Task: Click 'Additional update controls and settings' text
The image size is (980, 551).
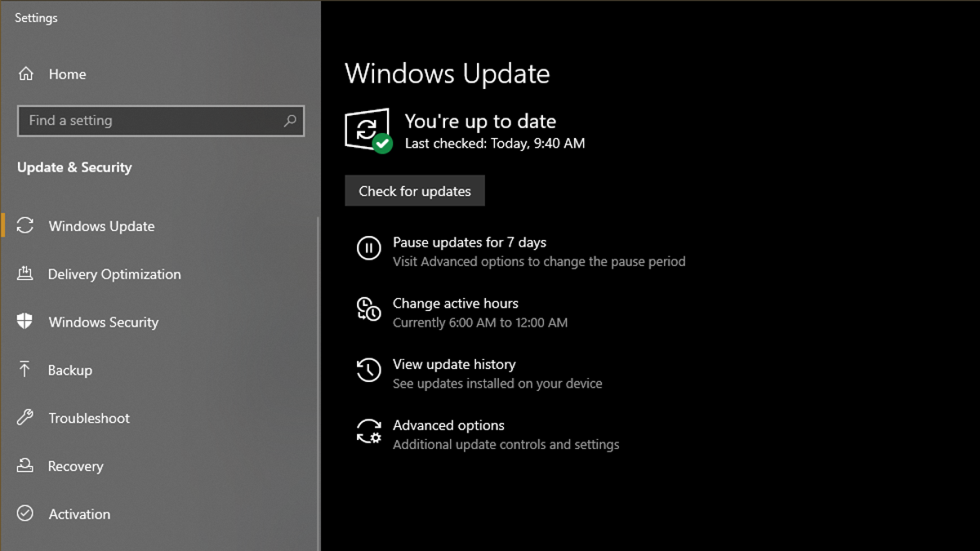Action: tap(506, 445)
